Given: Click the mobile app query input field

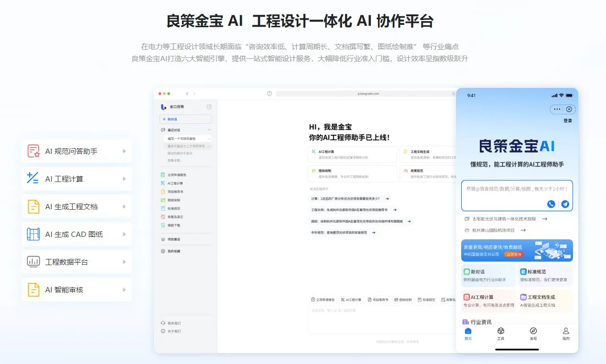Looking at the screenshot, I should tap(517, 195).
